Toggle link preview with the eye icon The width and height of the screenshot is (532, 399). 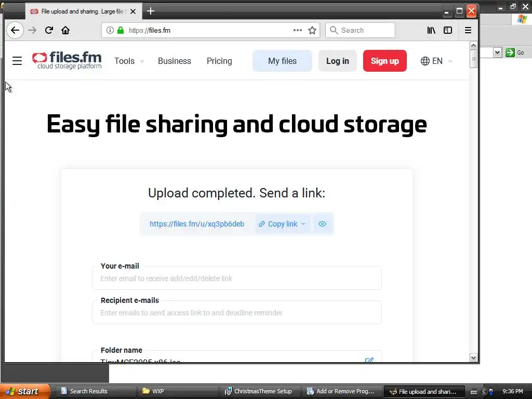[x=322, y=224]
